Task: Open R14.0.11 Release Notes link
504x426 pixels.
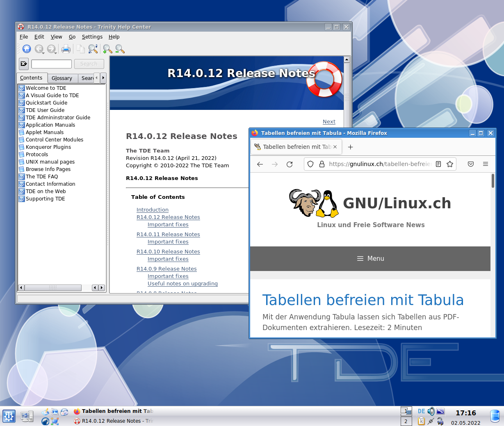Action: click(x=168, y=235)
